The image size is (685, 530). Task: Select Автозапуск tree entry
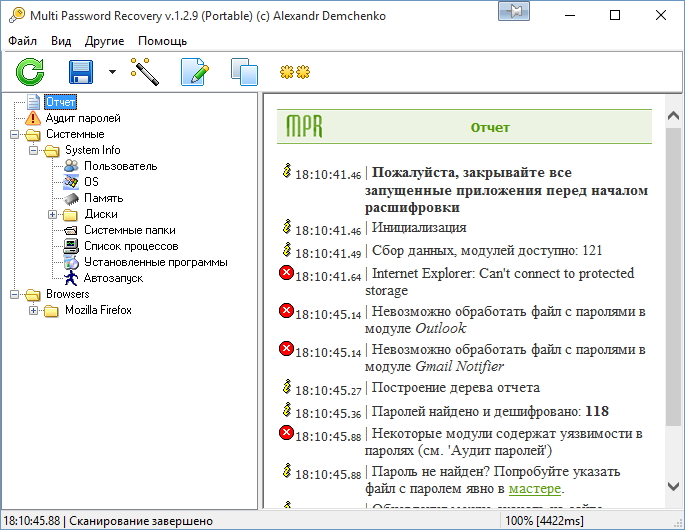coord(113,278)
